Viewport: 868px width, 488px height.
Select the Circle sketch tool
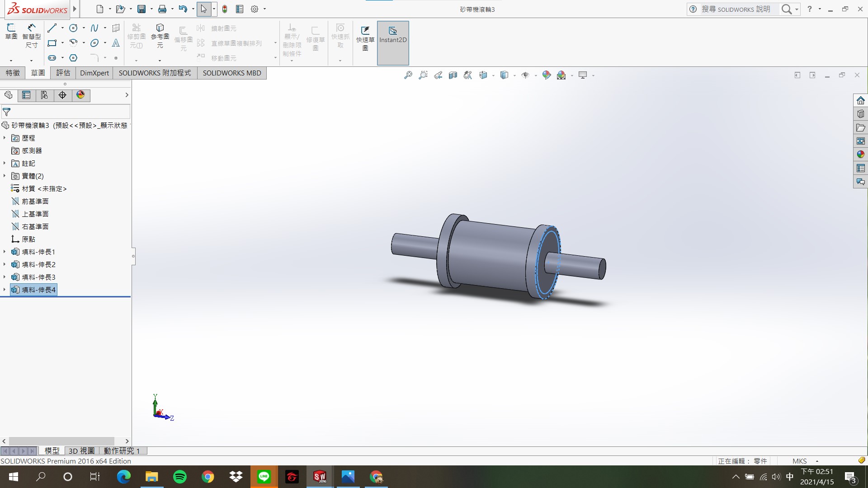pos(73,28)
